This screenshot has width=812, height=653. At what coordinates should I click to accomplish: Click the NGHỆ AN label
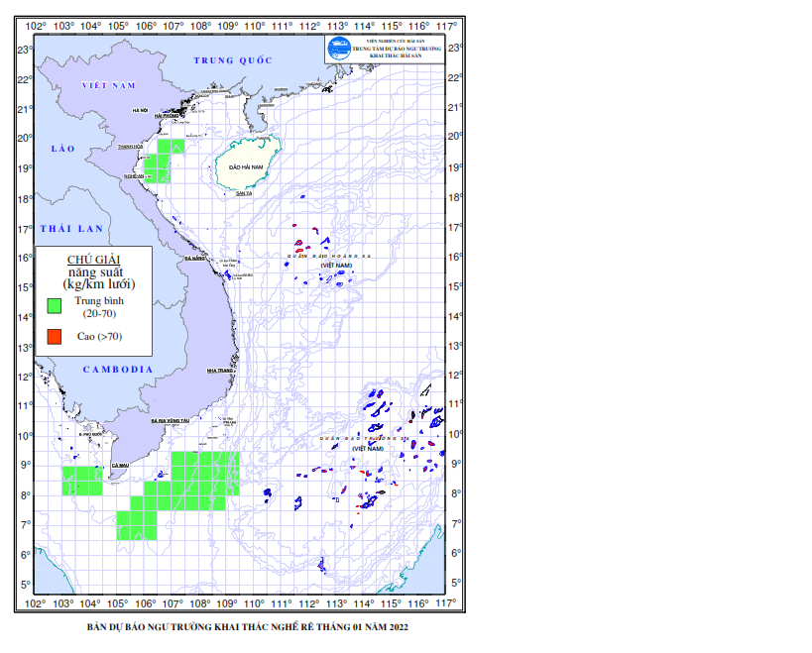pyautogui.click(x=134, y=176)
